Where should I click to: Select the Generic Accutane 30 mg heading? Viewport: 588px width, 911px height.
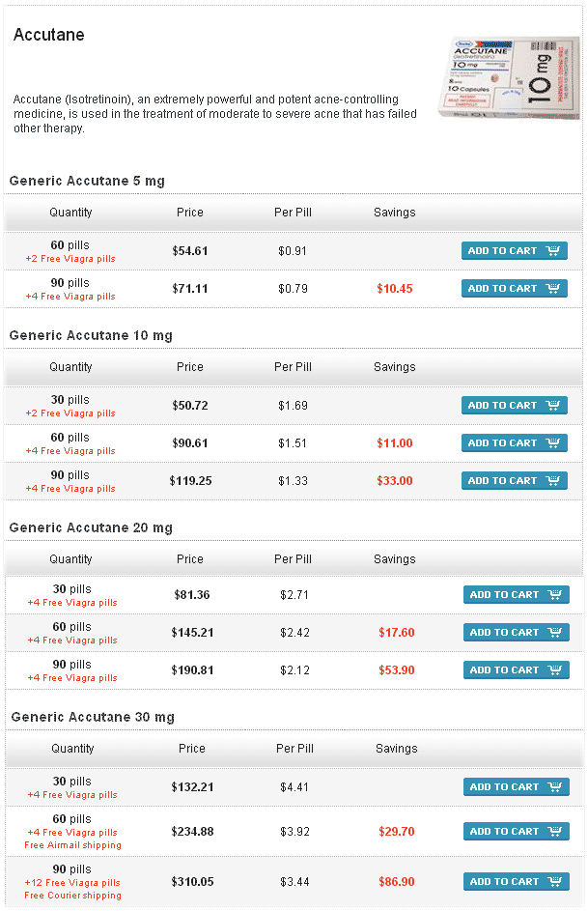pyautogui.click(x=93, y=717)
